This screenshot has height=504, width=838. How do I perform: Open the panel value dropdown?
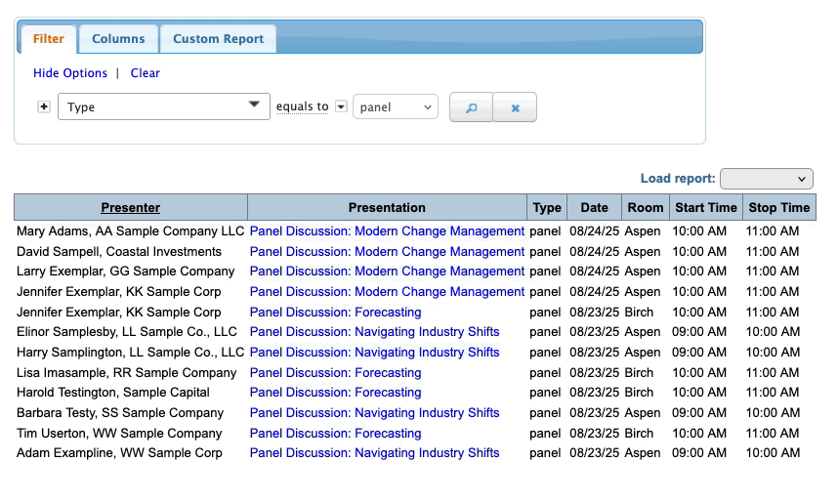pyautogui.click(x=395, y=107)
